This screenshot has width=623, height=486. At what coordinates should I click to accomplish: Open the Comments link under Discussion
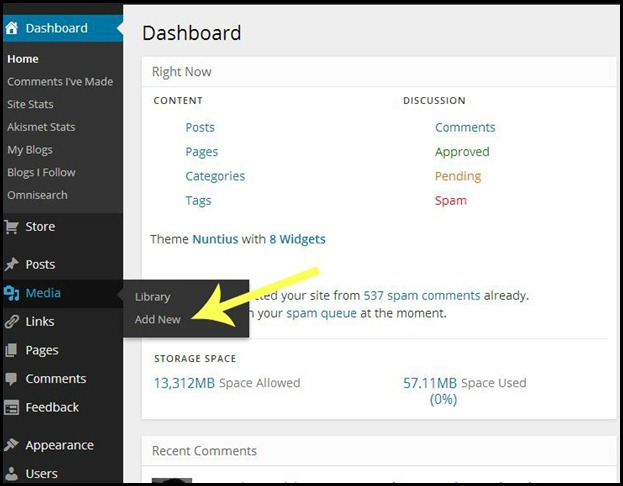465,127
